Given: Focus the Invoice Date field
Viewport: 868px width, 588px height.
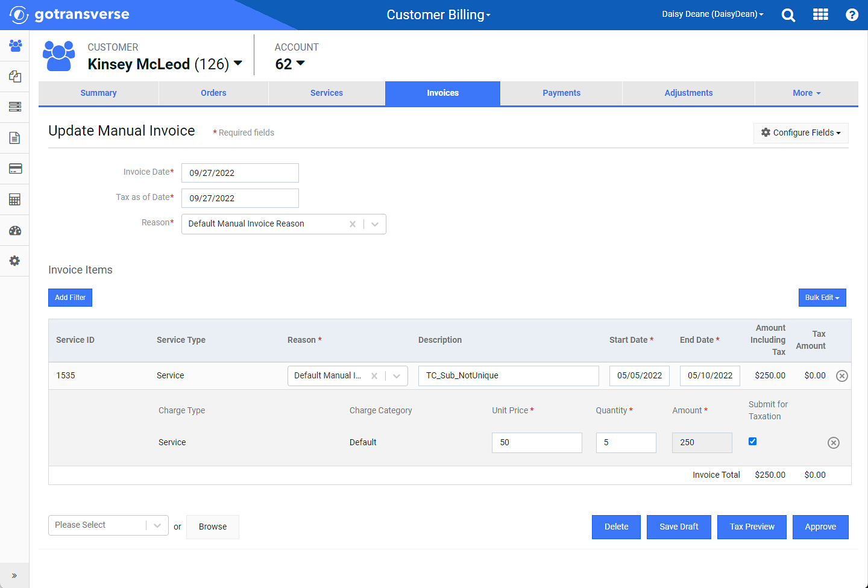Looking at the screenshot, I should pyautogui.click(x=240, y=173).
